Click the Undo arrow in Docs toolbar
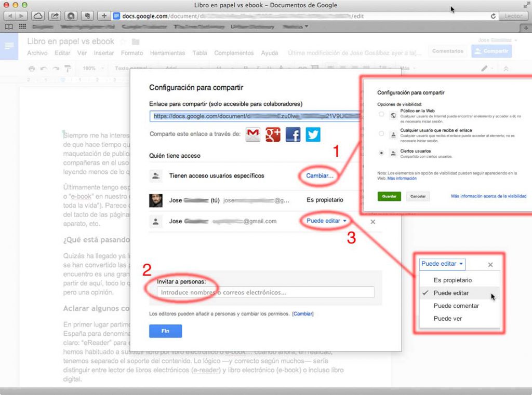532x395 pixels. click(44, 69)
